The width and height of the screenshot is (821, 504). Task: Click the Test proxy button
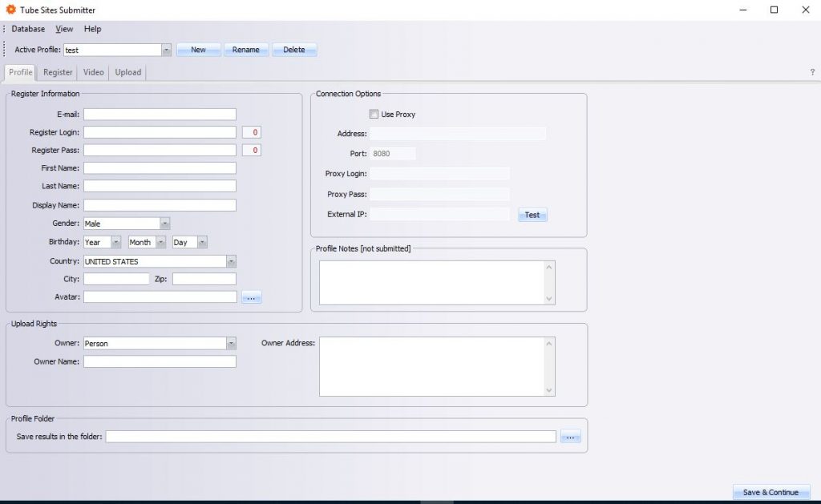coord(532,215)
